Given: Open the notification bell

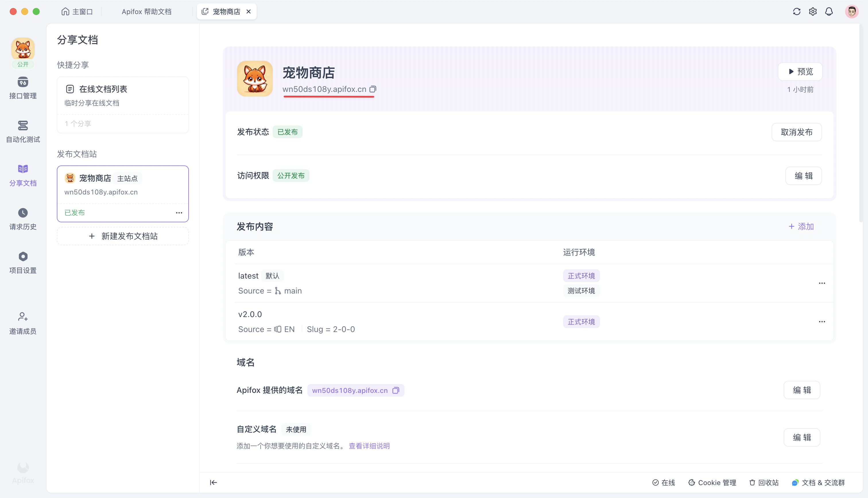Looking at the screenshot, I should [829, 11].
